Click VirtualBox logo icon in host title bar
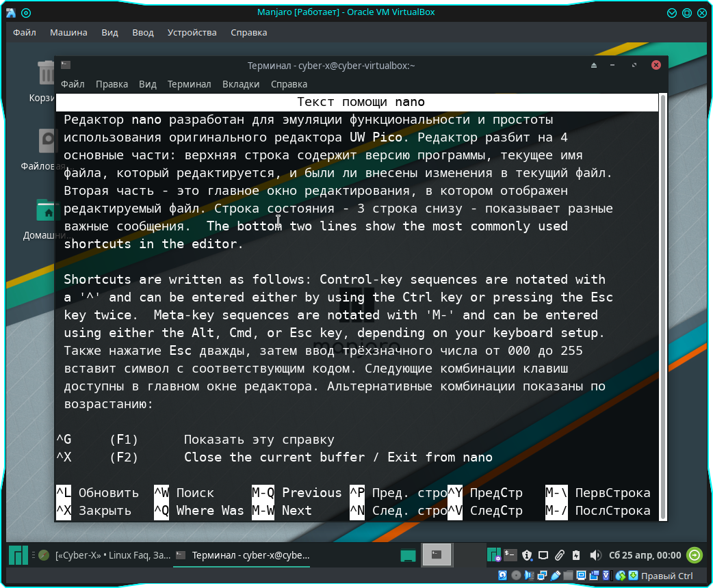This screenshot has width=713, height=588. point(11,13)
